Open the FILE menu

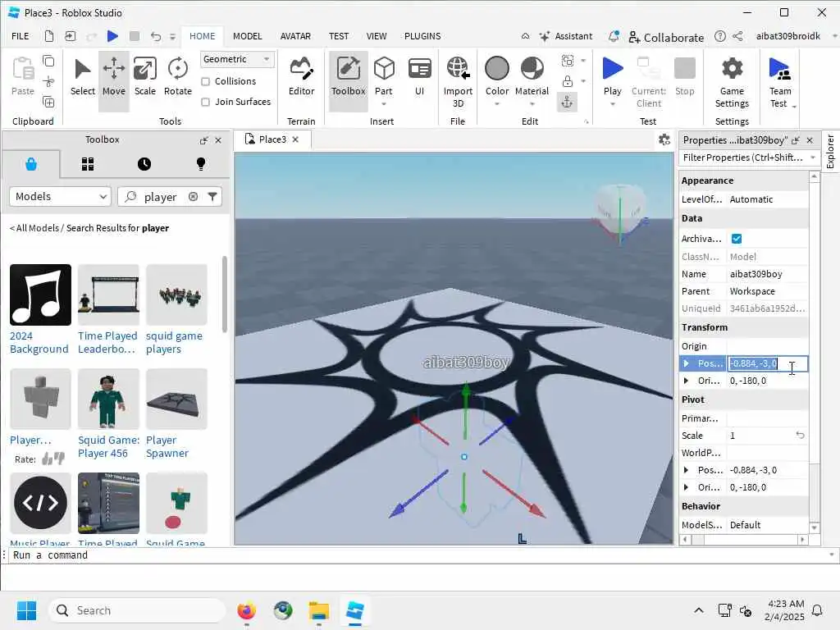pos(21,36)
